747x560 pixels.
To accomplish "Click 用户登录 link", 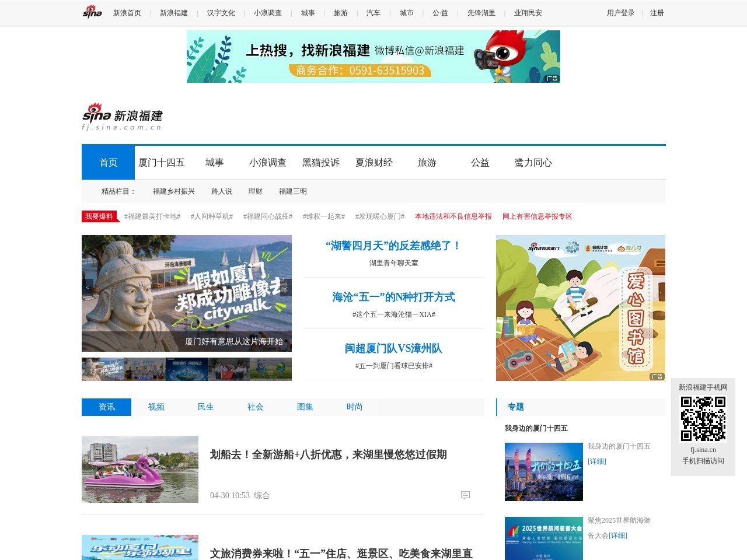I will tap(621, 13).
